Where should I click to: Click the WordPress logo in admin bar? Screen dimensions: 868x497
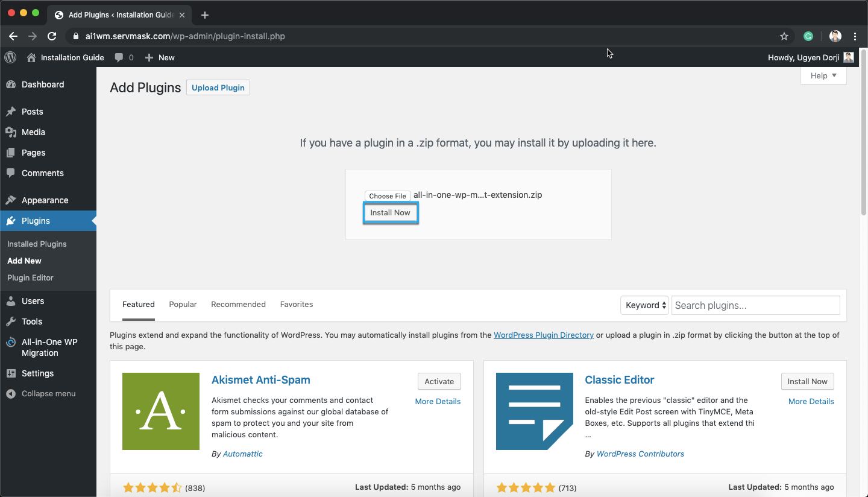[10, 57]
